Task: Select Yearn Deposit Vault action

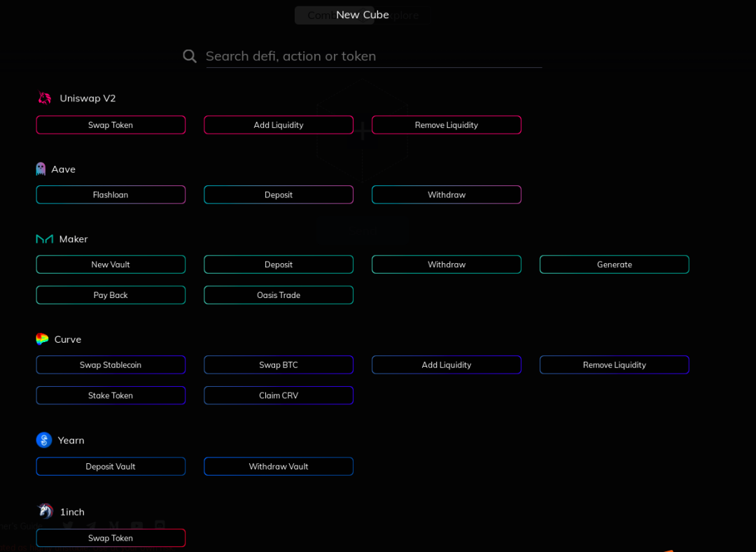Action: click(x=111, y=466)
